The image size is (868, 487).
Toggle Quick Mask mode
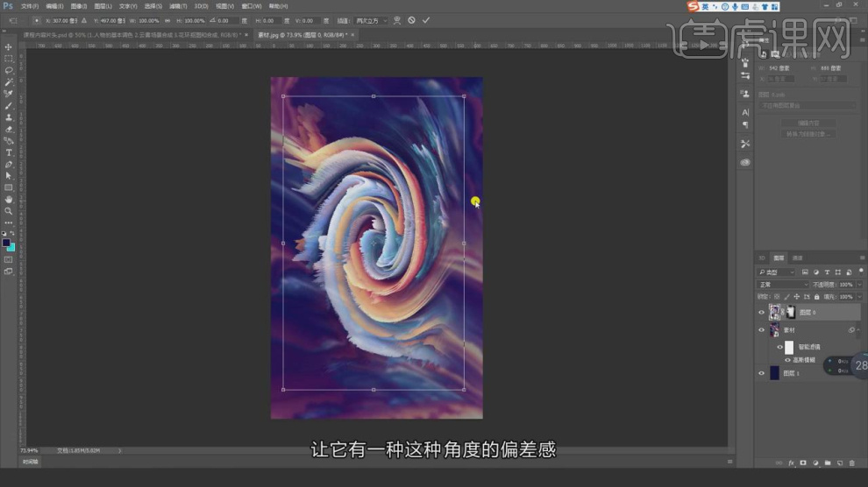tap(8, 259)
